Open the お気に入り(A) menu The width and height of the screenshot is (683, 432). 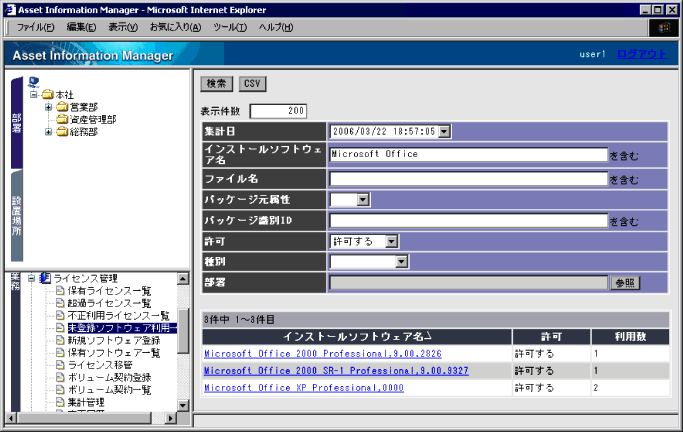[x=176, y=27]
